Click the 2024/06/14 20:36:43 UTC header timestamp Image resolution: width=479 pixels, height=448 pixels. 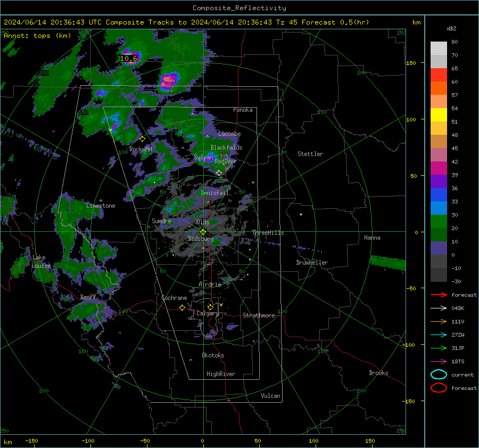[x=52, y=22]
